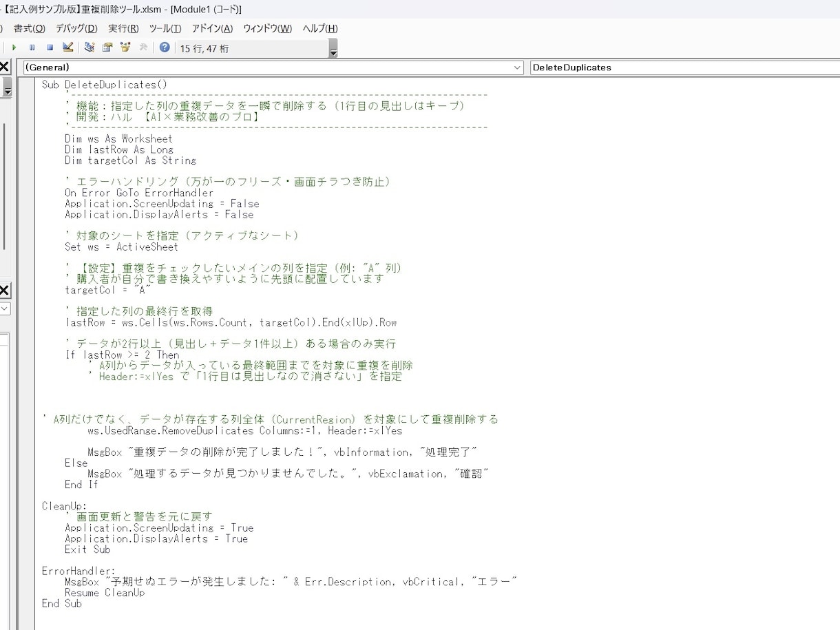Open the ツール(T) menu

(x=165, y=28)
